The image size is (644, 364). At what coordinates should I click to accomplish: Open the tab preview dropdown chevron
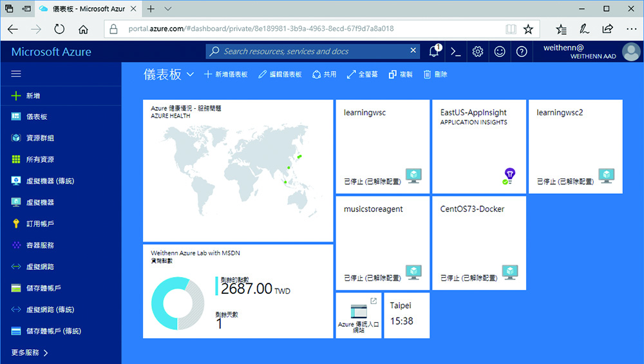168,8
